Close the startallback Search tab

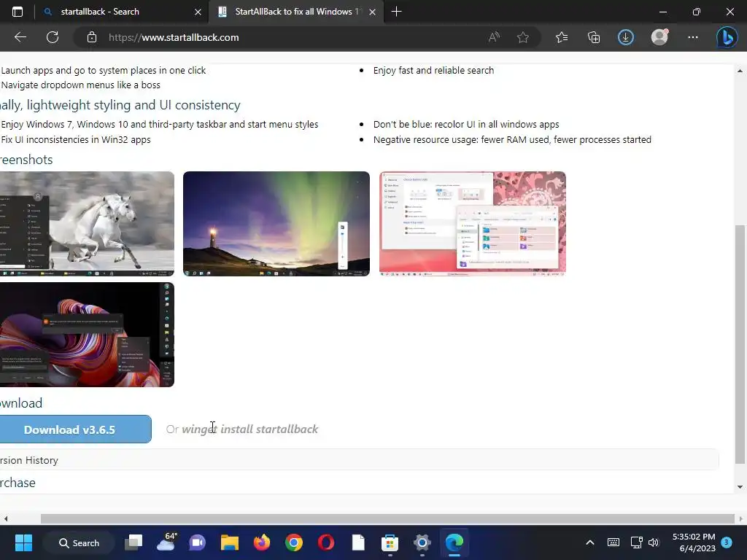tap(198, 12)
